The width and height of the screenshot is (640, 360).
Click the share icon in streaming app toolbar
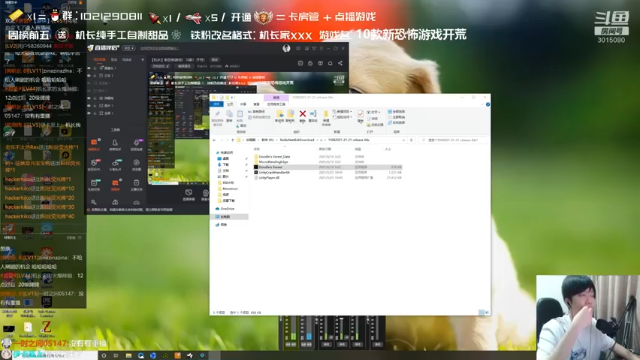[340, 63]
